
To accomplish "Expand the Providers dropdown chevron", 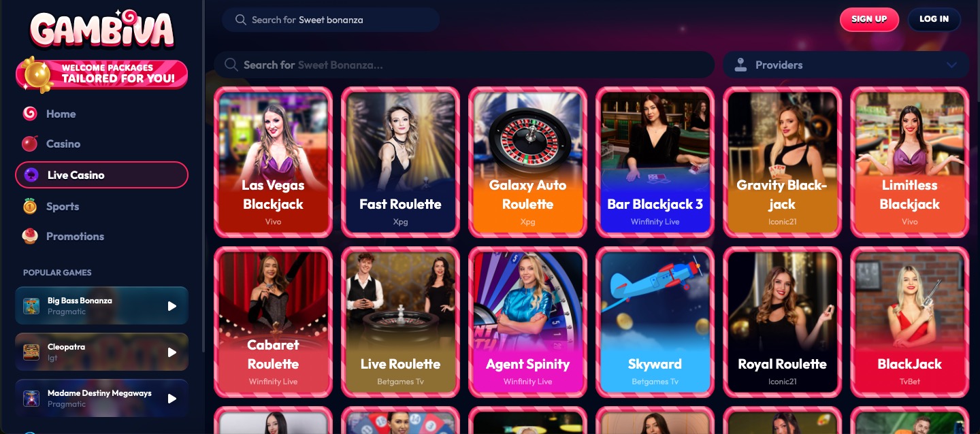I will (x=951, y=65).
